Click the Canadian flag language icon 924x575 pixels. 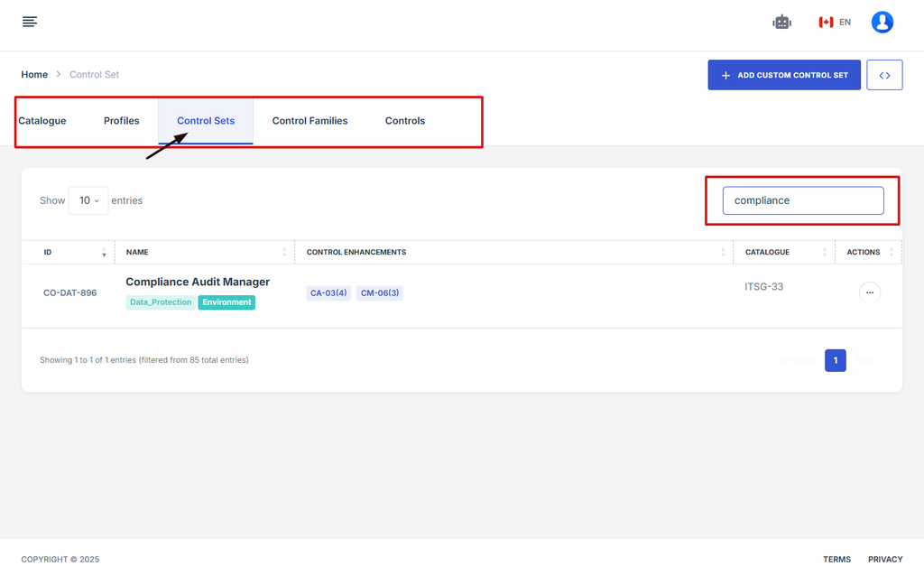[826, 22]
